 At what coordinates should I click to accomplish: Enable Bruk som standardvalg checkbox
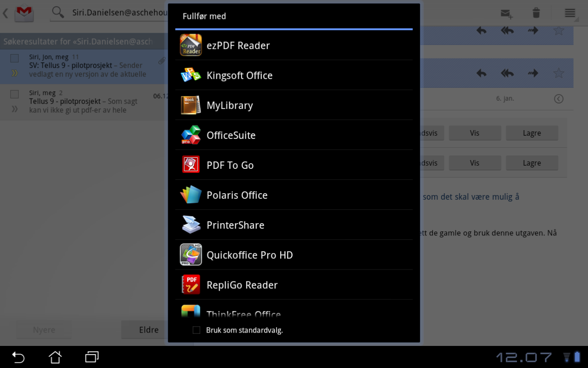pos(196,330)
